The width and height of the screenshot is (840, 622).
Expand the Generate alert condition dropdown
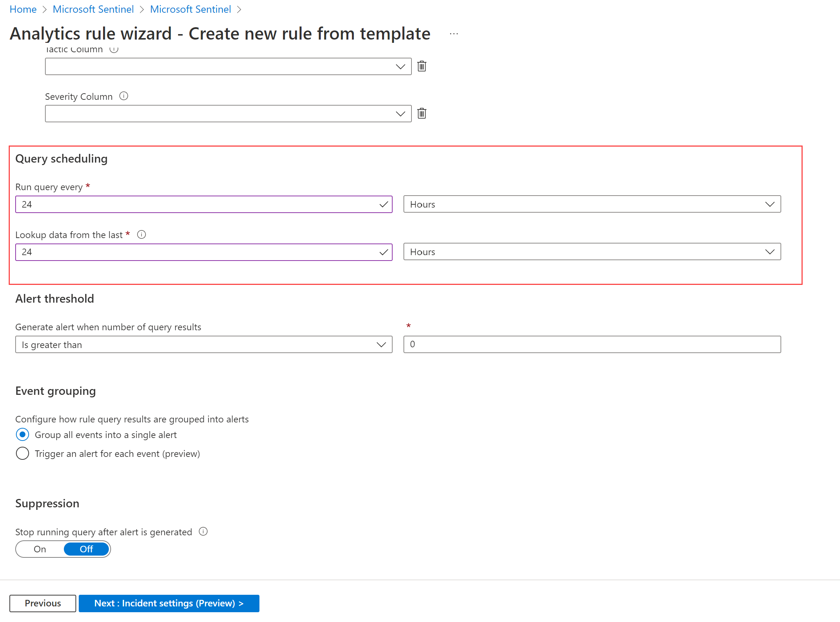pyautogui.click(x=381, y=344)
